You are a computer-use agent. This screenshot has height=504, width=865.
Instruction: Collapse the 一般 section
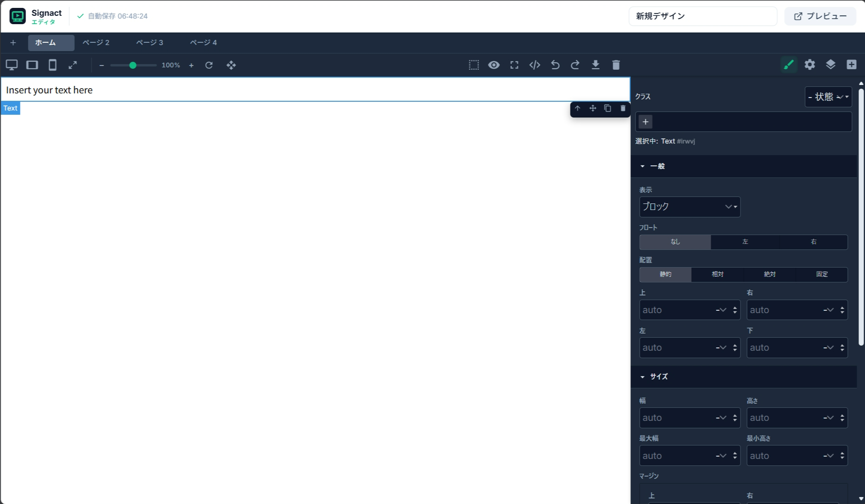tap(744, 166)
